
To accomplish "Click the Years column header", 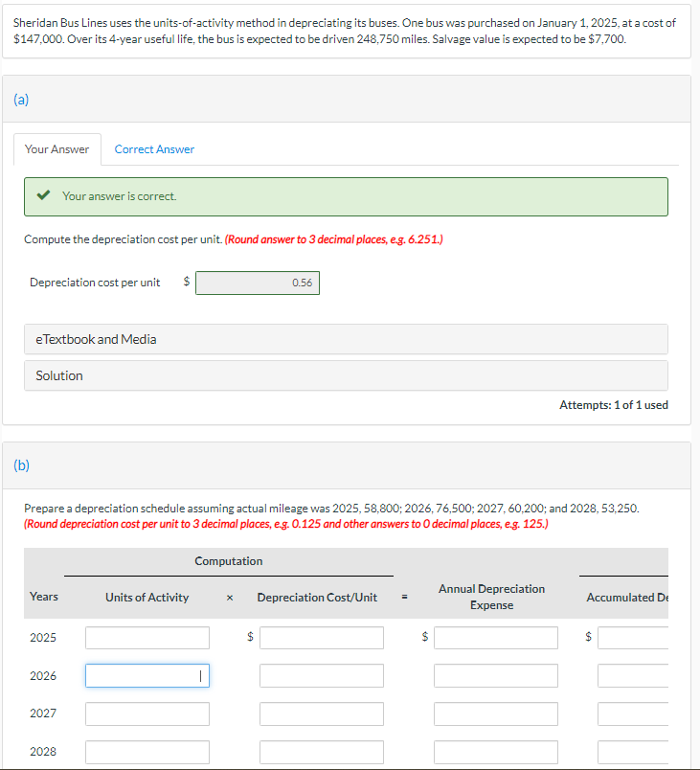I will tap(44, 597).
